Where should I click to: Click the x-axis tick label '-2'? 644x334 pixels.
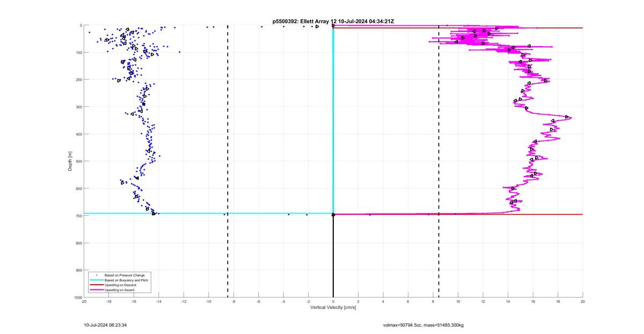(x=308, y=301)
